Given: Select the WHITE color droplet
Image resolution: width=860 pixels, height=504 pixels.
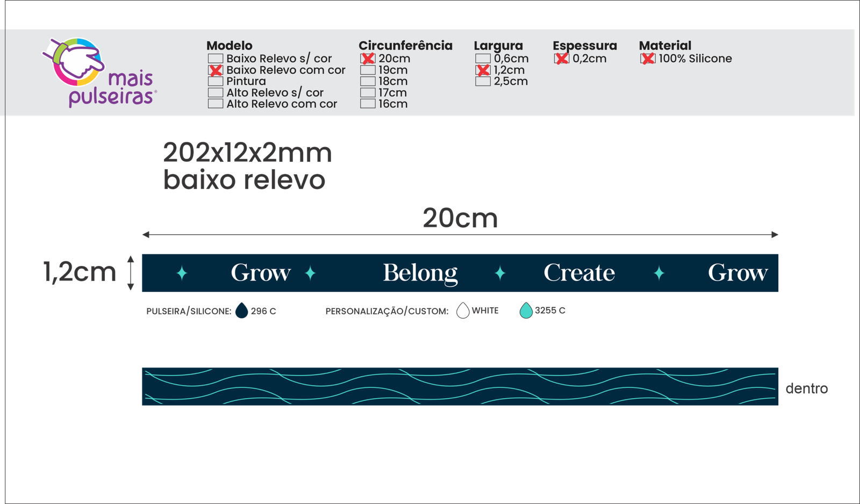Looking at the screenshot, I should 463,311.
